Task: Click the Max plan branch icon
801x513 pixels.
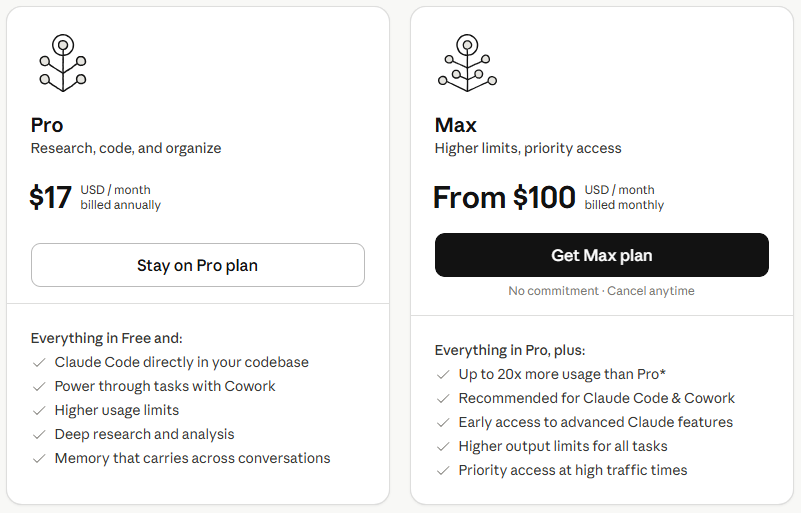Action: (x=467, y=63)
